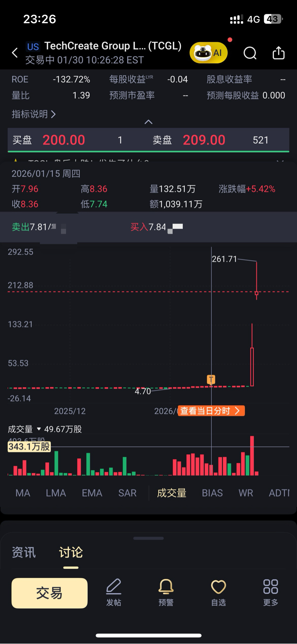Image resolution: width=297 pixels, height=644 pixels.
Task: Click 查看当日分时 button
Action: click(211, 411)
